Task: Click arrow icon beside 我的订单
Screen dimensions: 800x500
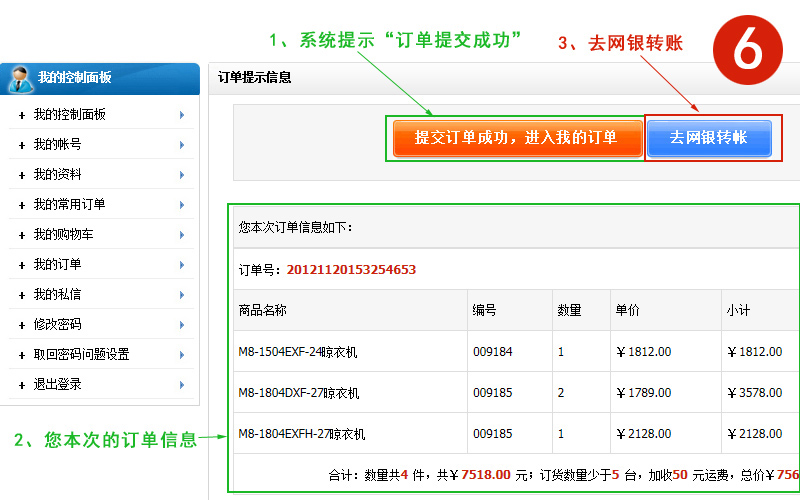Action: coord(182,265)
